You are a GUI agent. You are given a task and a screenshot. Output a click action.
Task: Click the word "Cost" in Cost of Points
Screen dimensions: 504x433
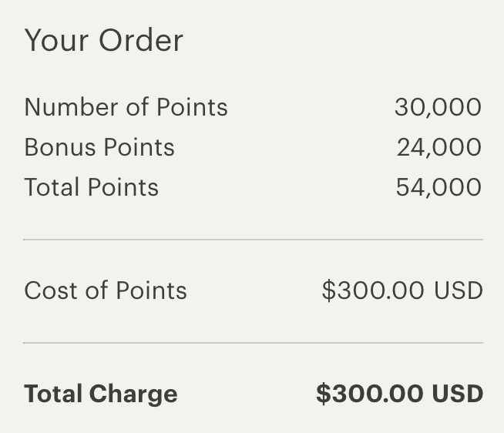coord(51,290)
